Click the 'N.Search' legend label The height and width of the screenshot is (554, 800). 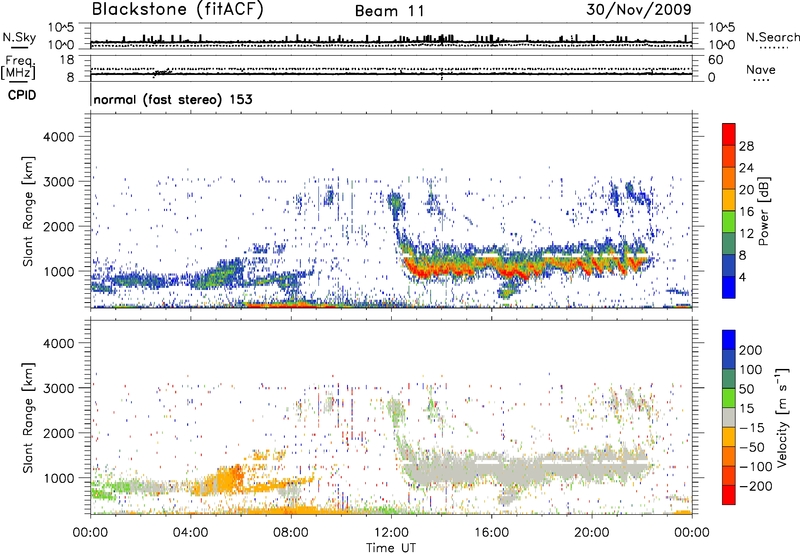[772, 37]
